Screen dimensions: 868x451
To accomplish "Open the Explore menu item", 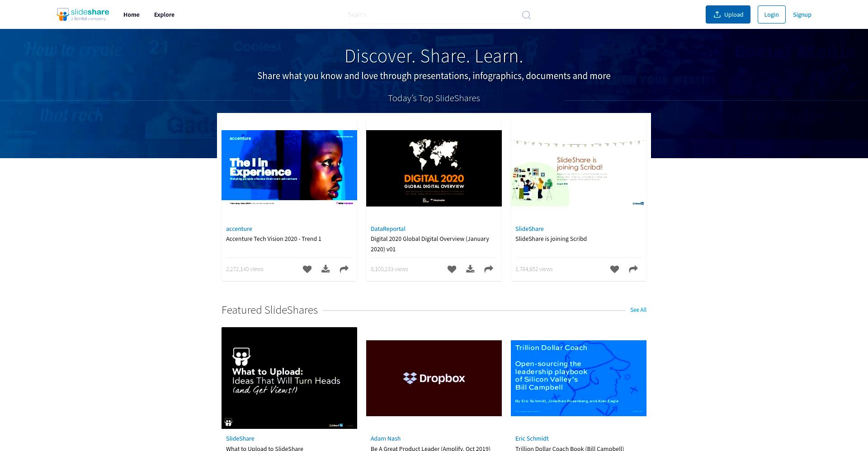I will pyautogui.click(x=164, y=14).
